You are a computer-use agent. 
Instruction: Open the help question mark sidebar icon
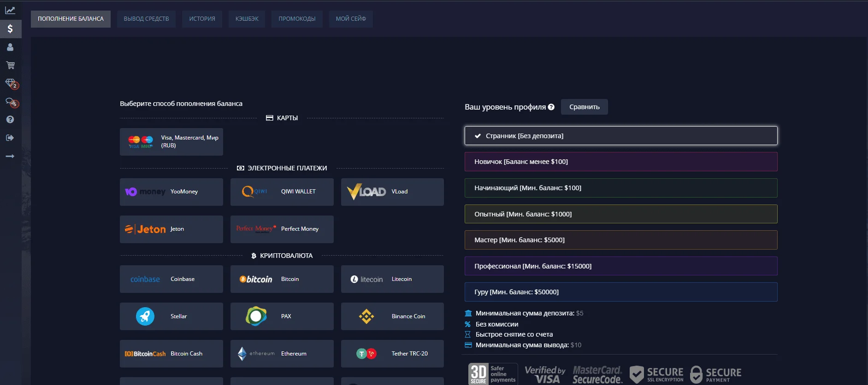(10, 120)
